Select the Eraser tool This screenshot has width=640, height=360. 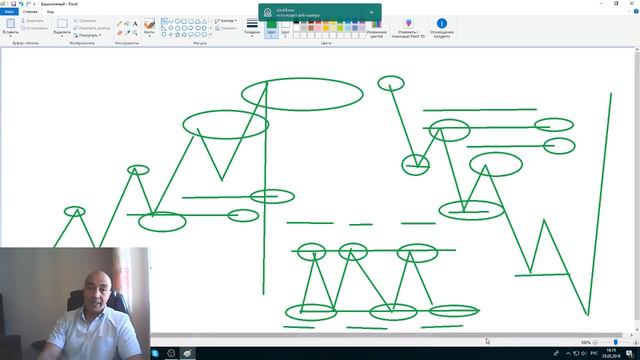(x=119, y=32)
